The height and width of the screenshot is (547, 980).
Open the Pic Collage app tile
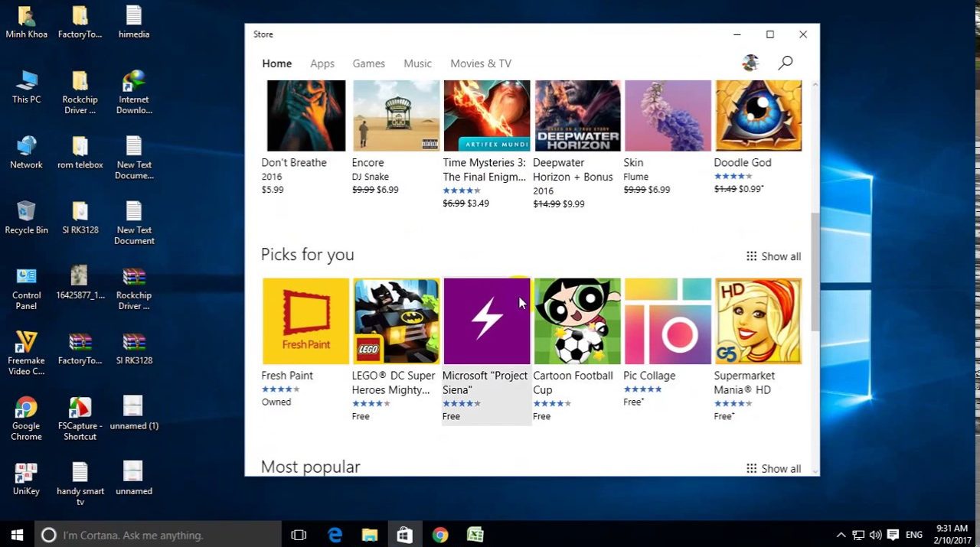point(668,321)
